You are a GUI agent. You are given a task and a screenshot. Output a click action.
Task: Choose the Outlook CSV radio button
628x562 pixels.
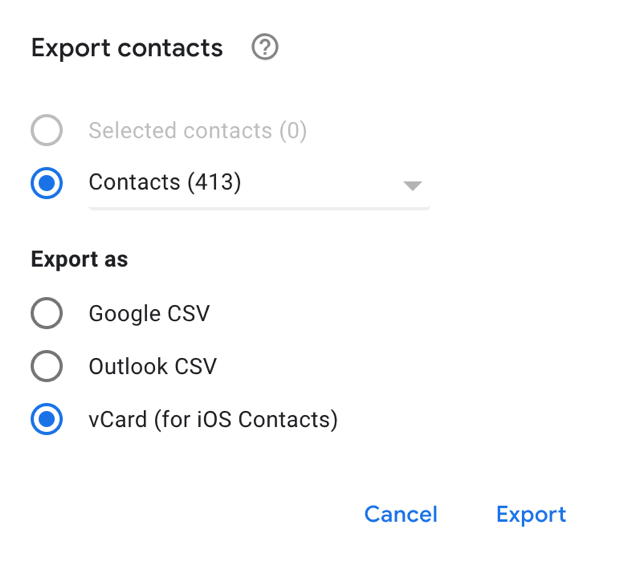click(x=47, y=367)
